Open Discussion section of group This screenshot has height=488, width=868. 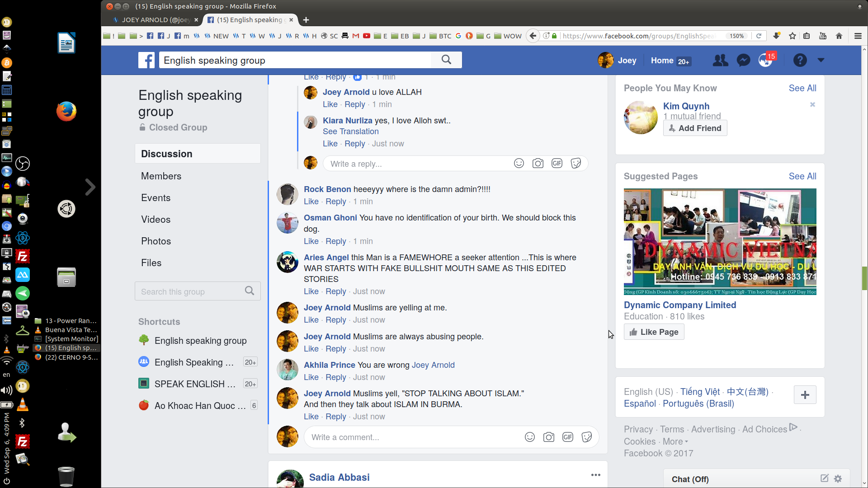(198, 154)
